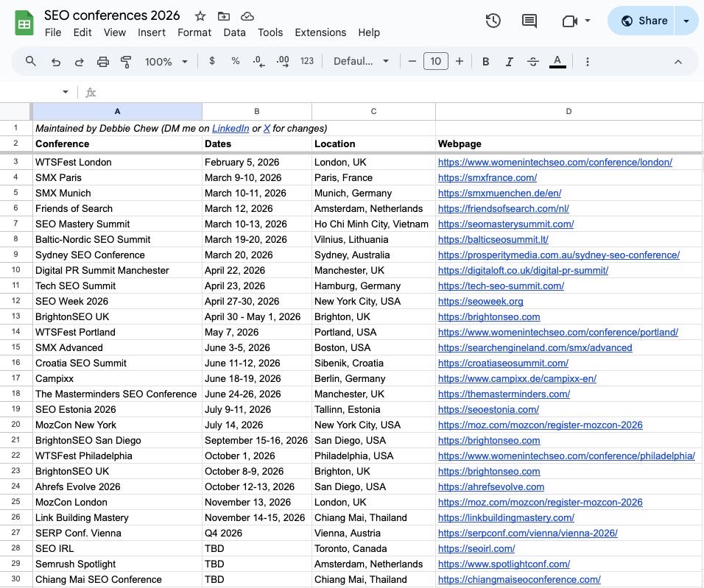This screenshot has height=588, width=704.
Task: Star the SEO conferences 2026 document
Action: [200, 16]
